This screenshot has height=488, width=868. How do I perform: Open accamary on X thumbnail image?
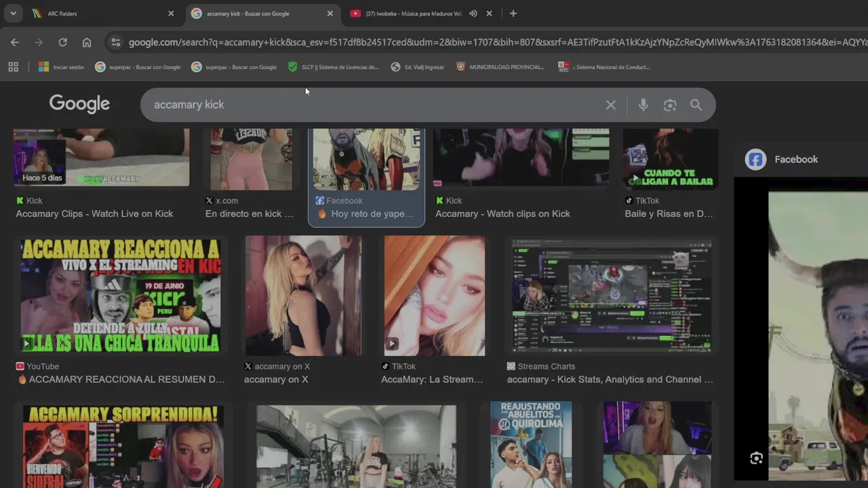[x=303, y=296]
